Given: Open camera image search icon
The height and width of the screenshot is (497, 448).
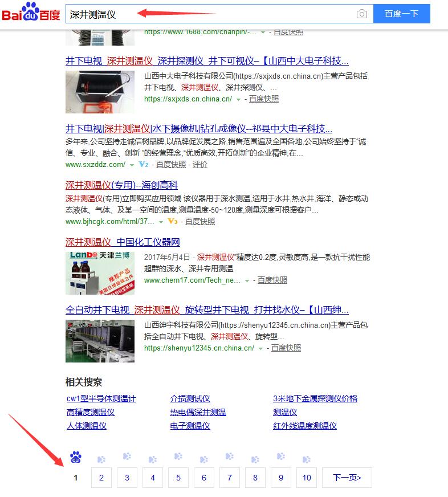Looking at the screenshot, I should 361,14.
